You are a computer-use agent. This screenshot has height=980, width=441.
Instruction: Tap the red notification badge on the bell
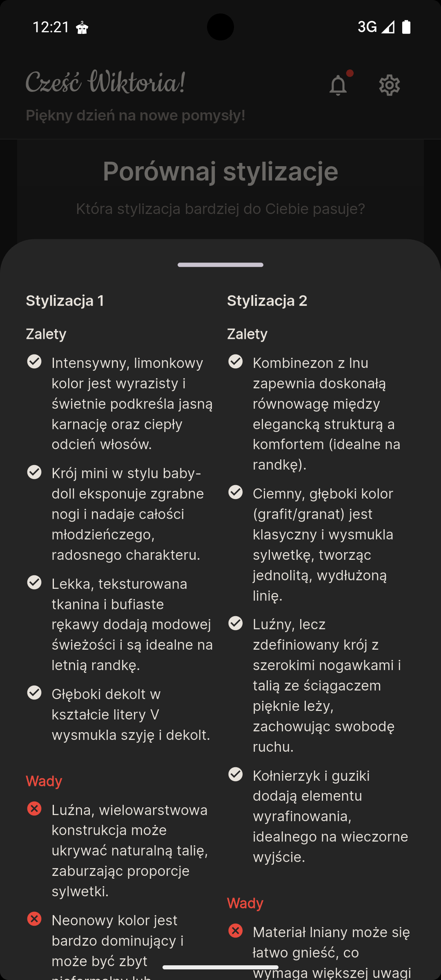coord(350,73)
